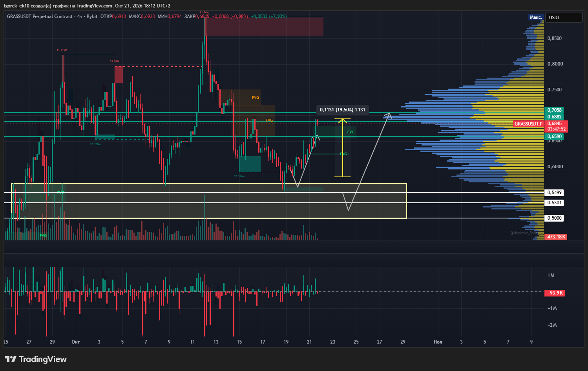This screenshot has width=588, height=371.
Task: Click the 0,6845 current price tag
Action: pos(555,124)
